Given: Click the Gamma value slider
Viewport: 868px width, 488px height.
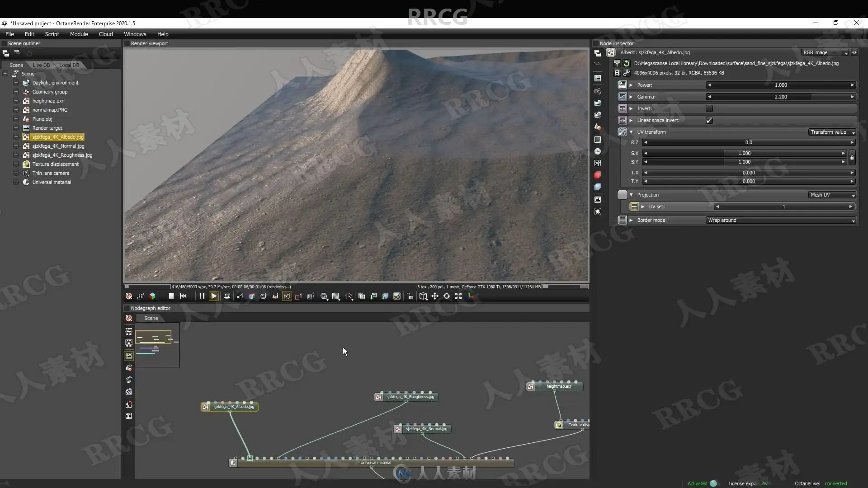Looking at the screenshot, I should coord(780,97).
